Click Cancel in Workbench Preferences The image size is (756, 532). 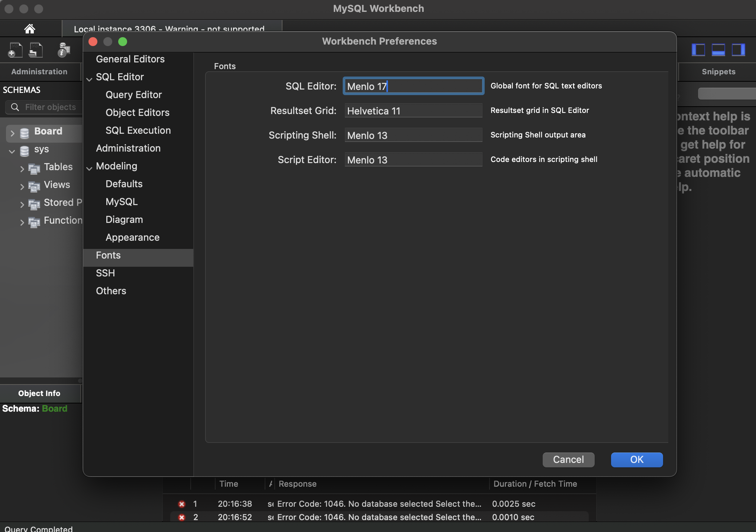click(568, 460)
